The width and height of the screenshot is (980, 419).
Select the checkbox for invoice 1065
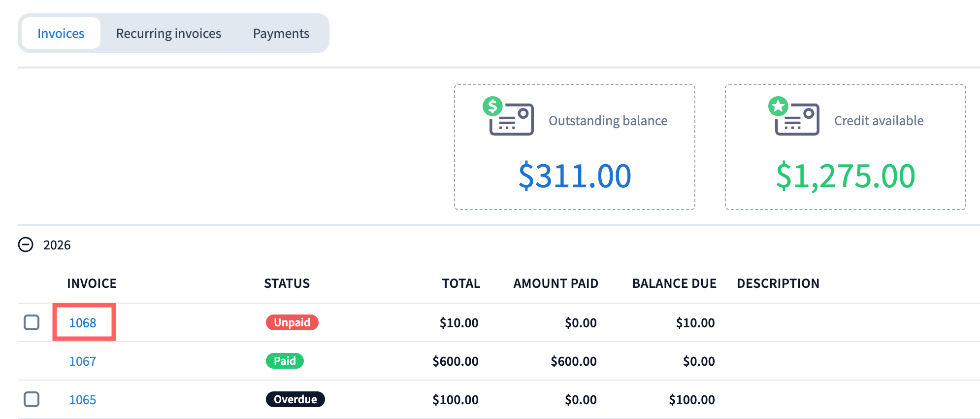point(32,399)
